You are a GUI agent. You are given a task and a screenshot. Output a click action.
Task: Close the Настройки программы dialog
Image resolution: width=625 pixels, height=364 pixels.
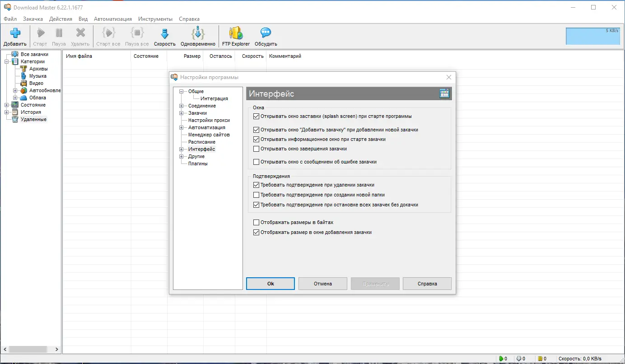(x=449, y=77)
